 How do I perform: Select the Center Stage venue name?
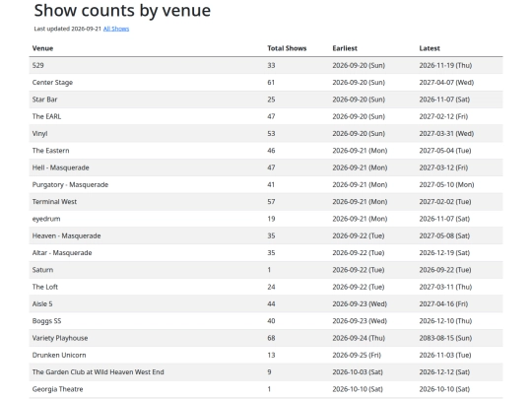(52, 83)
